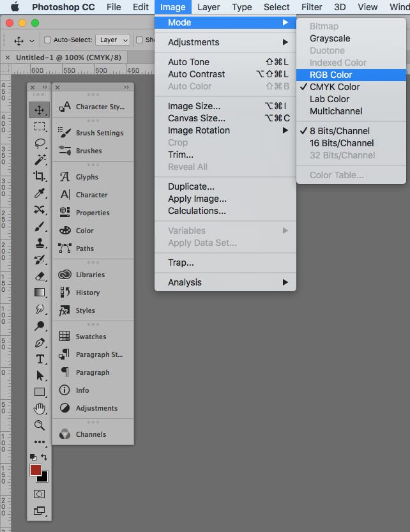Select the Brush tool in the toolbar
The width and height of the screenshot is (410, 532).
pyautogui.click(x=40, y=226)
